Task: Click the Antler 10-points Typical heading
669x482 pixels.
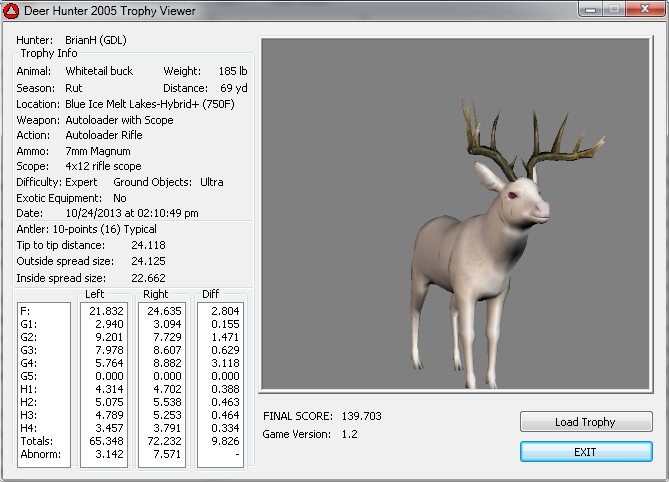Action: pos(86,229)
